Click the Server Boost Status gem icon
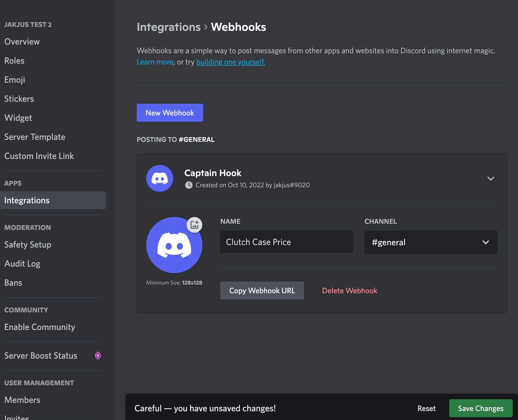The width and height of the screenshot is (518, 420). click(x=98, y=356)
